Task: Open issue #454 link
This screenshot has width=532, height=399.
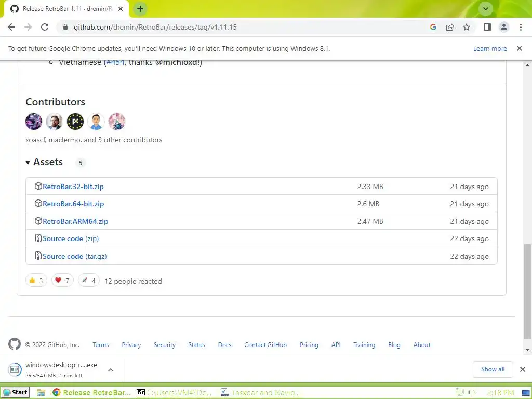Action: click(115, 62)
